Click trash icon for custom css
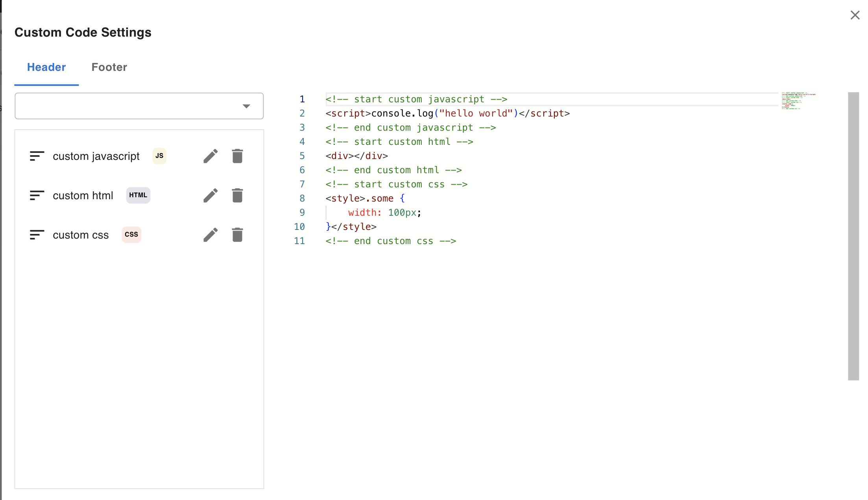 237,235
